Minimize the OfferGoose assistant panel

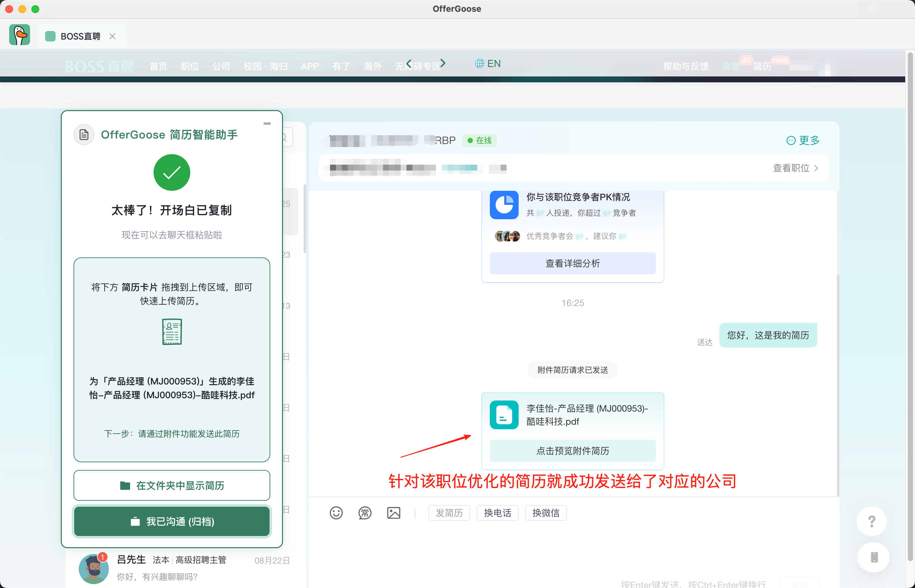pyautogui.click(x=267, y=124)
